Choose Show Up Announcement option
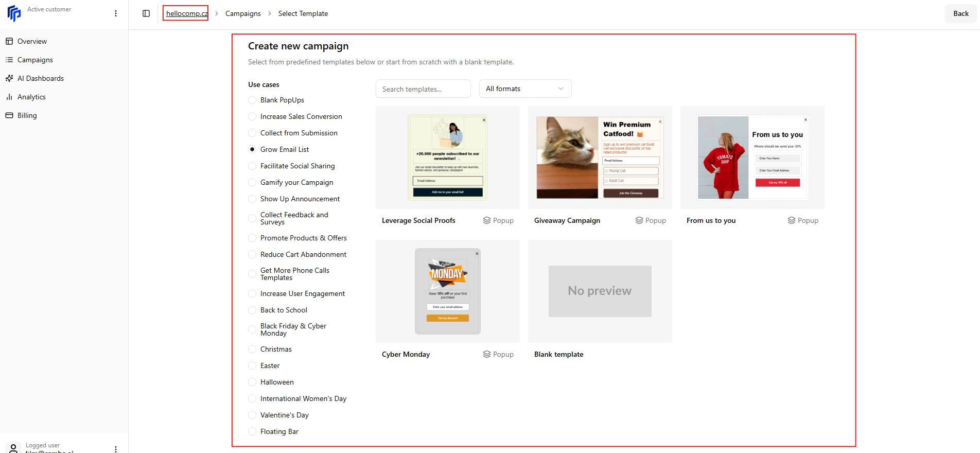Image resolution: width=980 pixels, height=453 pixels. tap(252, 199)
